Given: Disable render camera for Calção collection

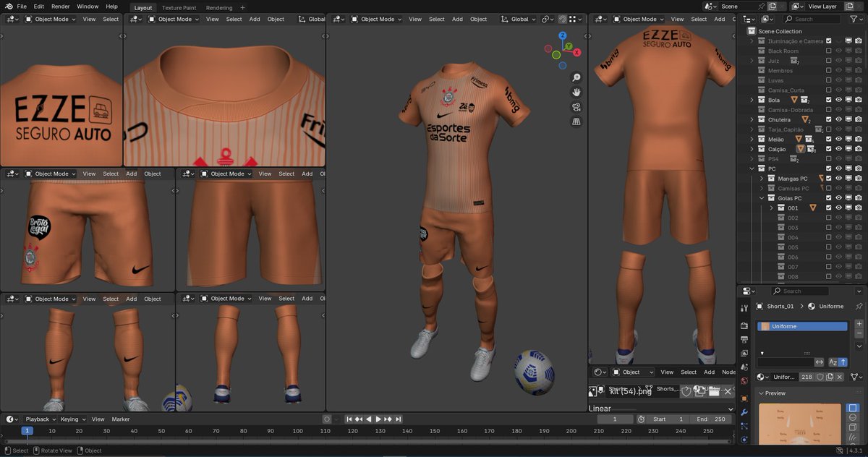Looking at the screenshot, I should click(x=858, y=149).
